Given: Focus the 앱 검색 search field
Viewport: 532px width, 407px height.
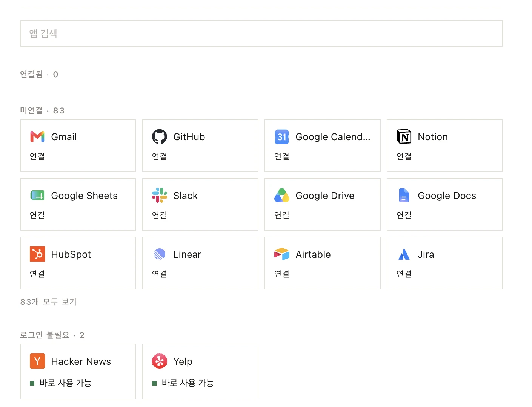Looking at the screenshot, I should (x=261, y=34).
